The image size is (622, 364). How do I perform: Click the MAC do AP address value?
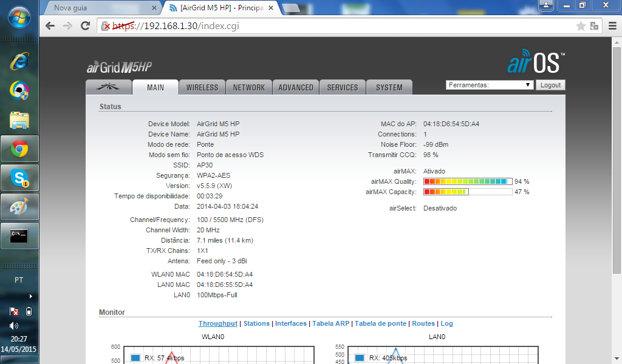click(x=451, y=124)
